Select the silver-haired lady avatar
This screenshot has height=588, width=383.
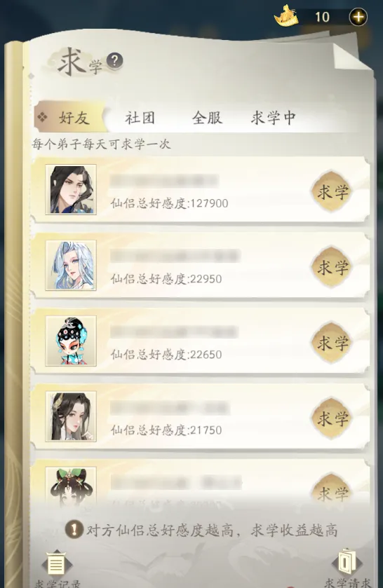[x=71, y=265]
